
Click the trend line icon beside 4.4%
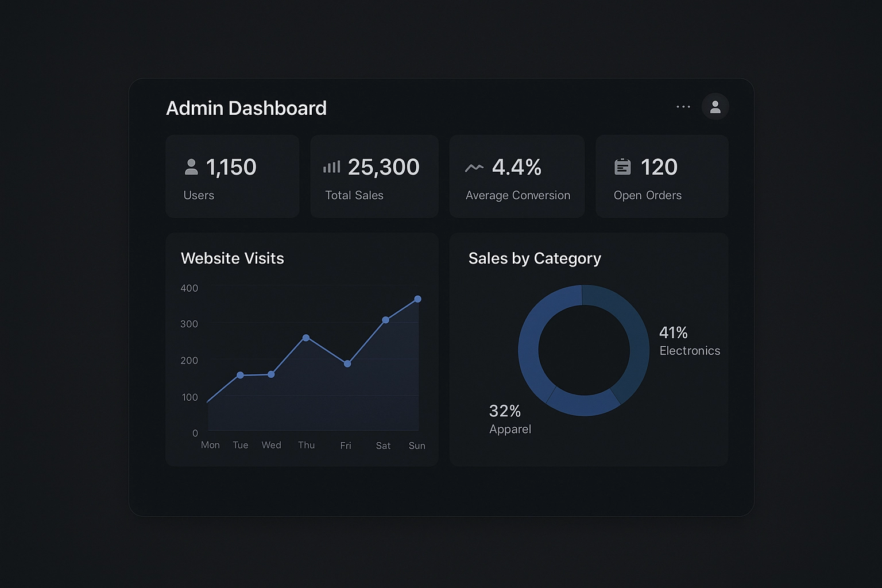[474, 168]
